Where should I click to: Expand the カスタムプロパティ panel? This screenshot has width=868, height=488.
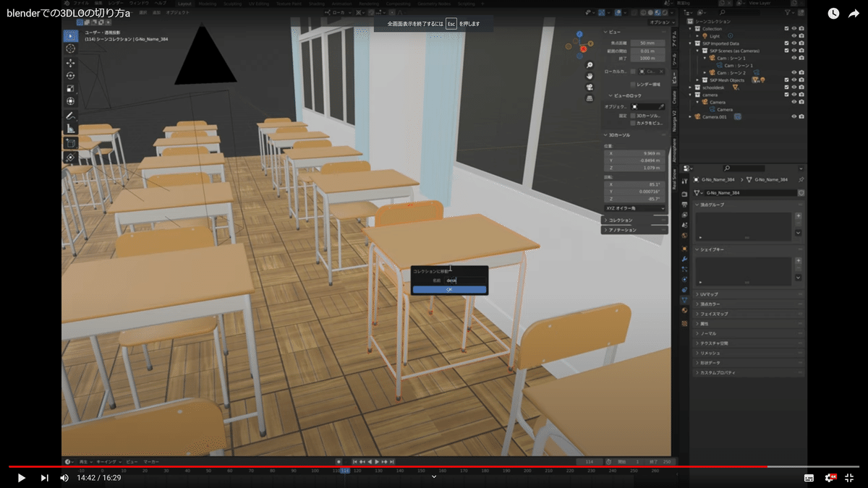click(749, 372)
